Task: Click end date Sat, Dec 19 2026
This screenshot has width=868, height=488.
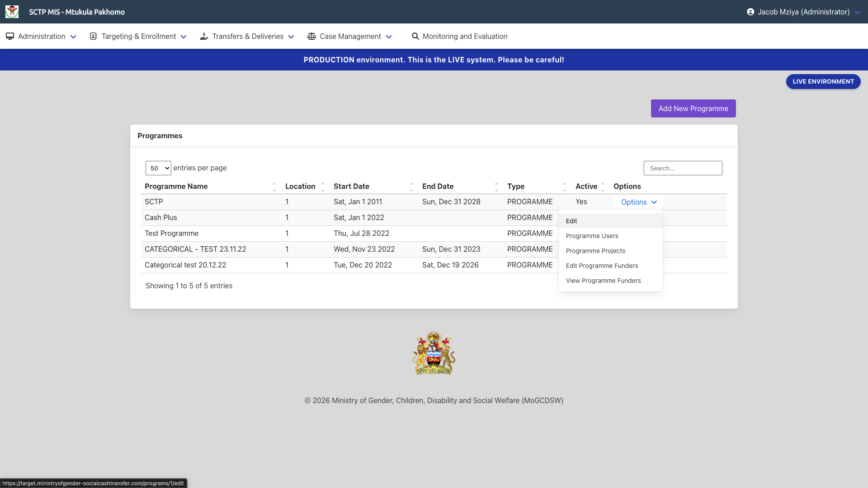Action: [450, 265]
